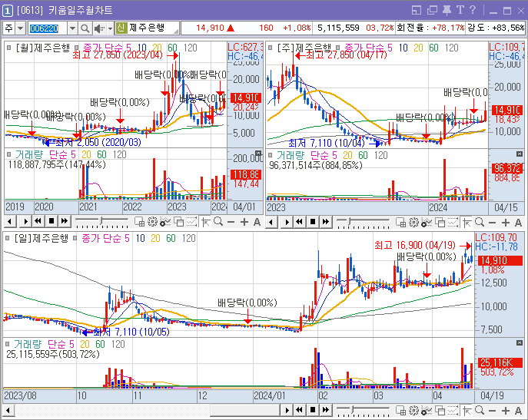Open the dropdown next to the 주 market selector
The image size is (528, 420).
point(20,28)
